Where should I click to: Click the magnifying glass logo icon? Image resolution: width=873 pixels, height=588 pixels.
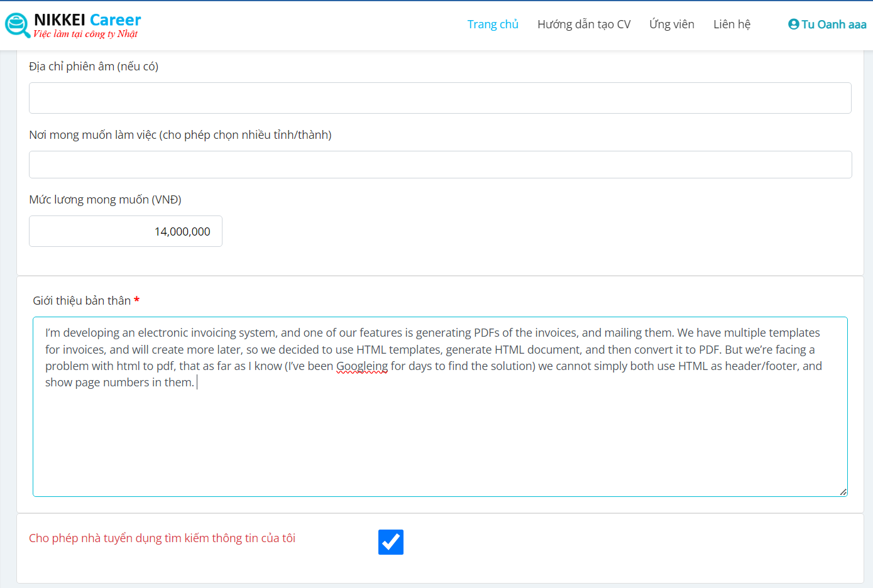click(x=17, y=25)
